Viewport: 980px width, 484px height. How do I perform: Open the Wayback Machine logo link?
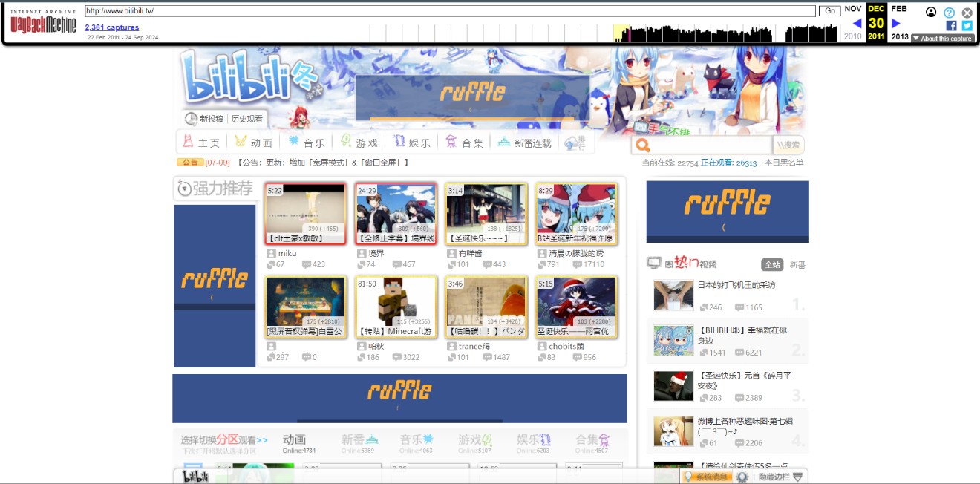pos(43,22)
